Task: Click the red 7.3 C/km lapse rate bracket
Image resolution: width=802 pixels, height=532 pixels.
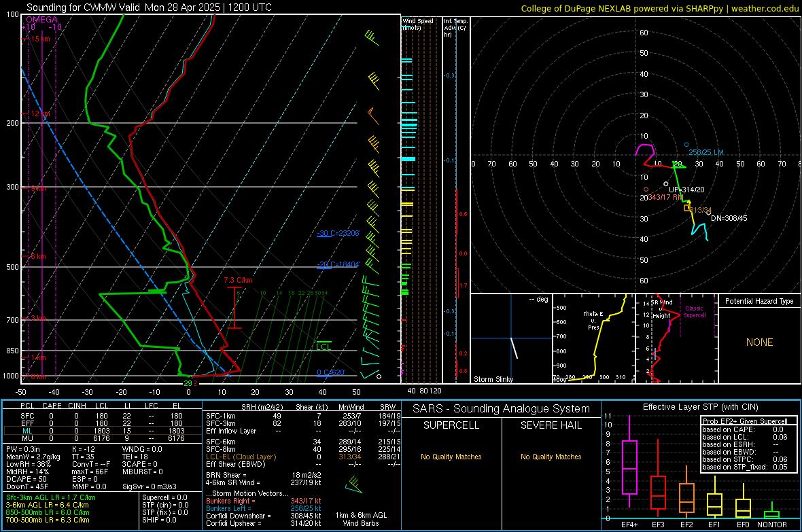Action: (234, 307)
